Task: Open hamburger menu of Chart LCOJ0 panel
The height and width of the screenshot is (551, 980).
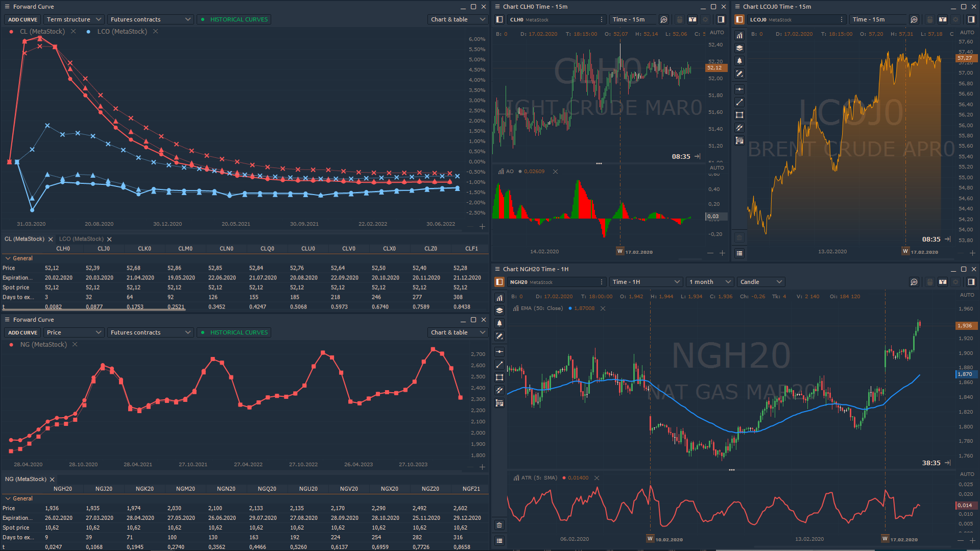Action: click(737, 7)
